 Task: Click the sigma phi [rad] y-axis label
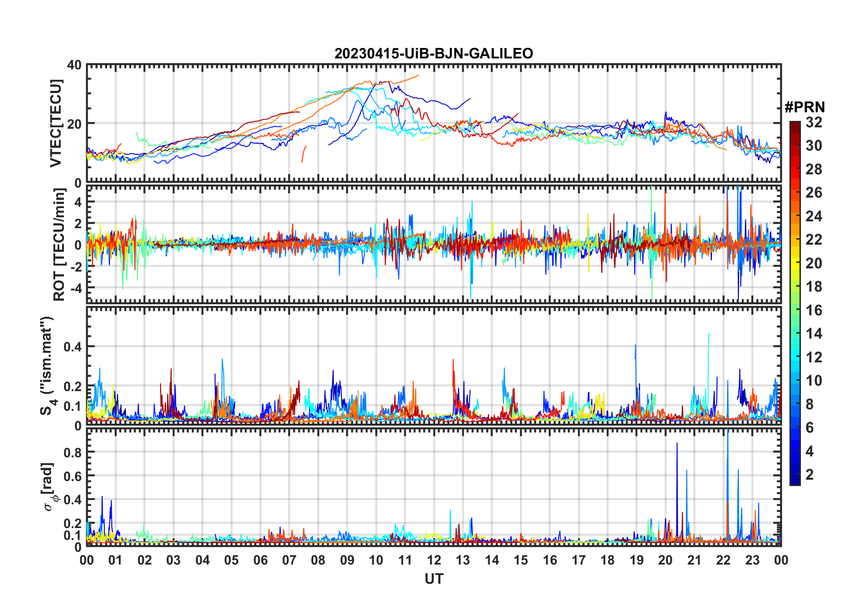(48, 487)
